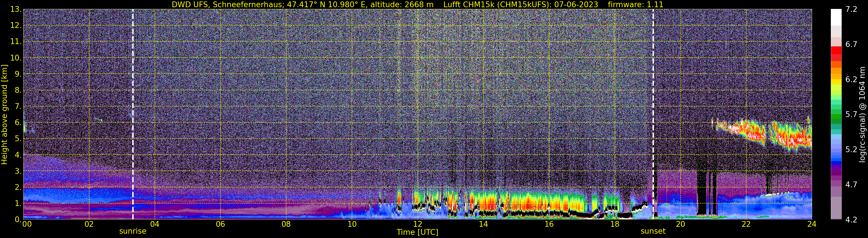This screenshot has height=238, width=868.
Task: Click the colorbar value '7.2'
Action: point(851,9)
